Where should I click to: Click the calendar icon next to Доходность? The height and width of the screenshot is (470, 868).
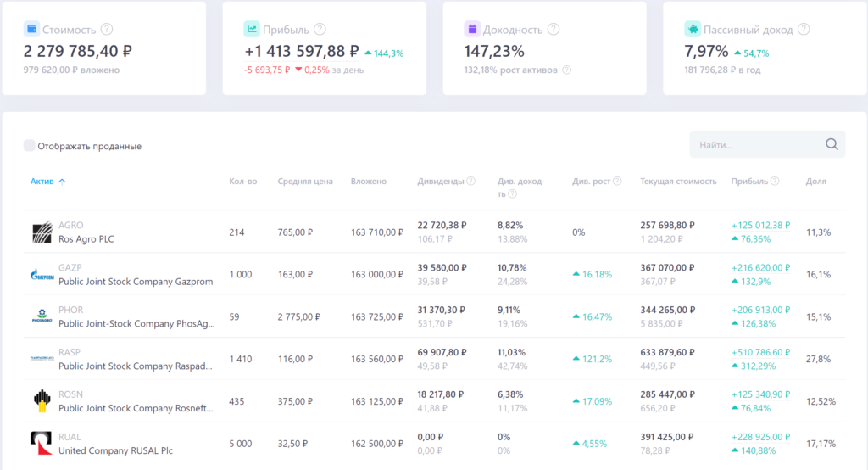click(x=472, y=29)
